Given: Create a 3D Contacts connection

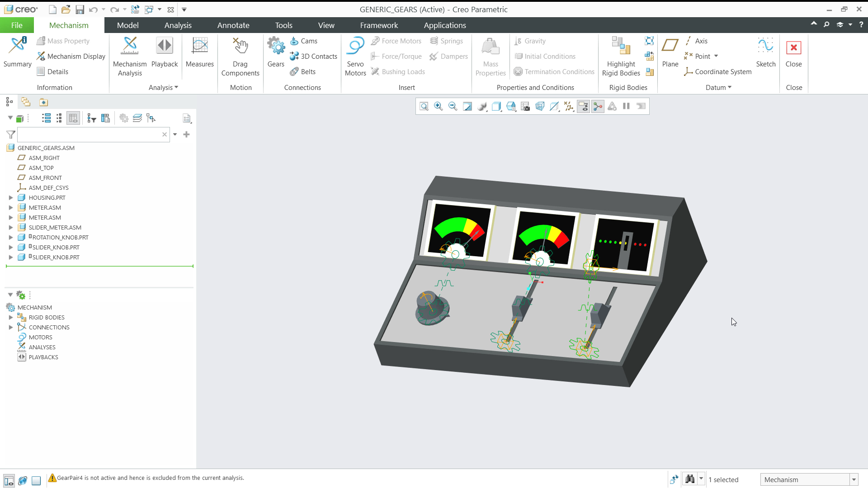Looking at the screenshot, I should click(x=313, y=56).
